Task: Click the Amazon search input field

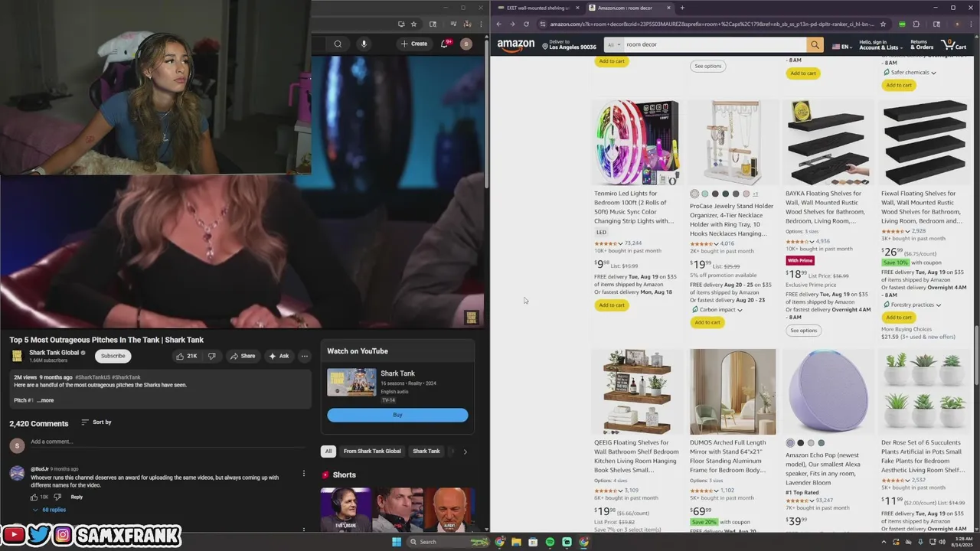Action: pyautogui.click(x=714, y=44)
